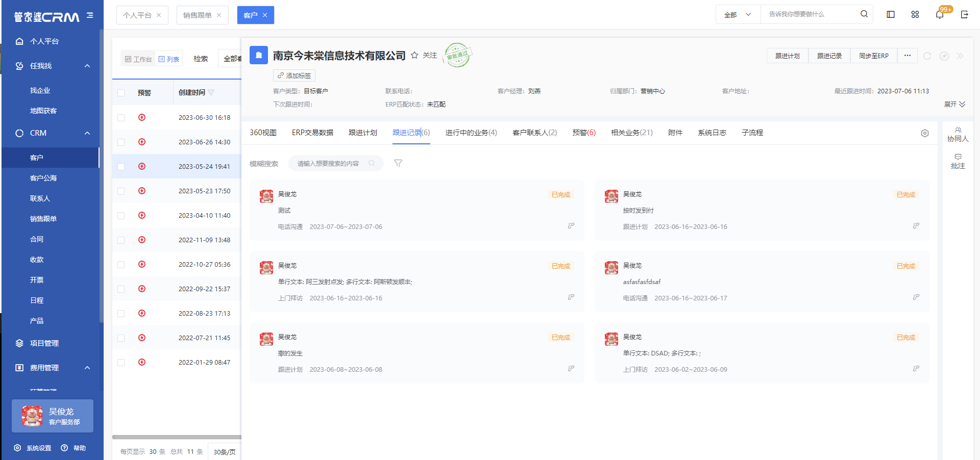Viewport: 980px width, 460px height.
Task: Collapse the CRM sidebar group
Action: coord(87,133)
